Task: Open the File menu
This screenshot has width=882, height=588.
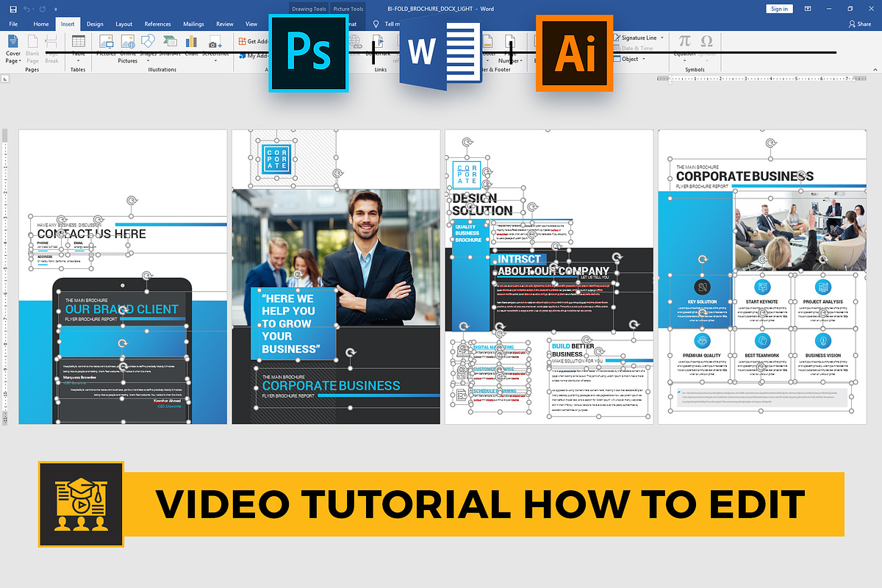Action: 13,24
